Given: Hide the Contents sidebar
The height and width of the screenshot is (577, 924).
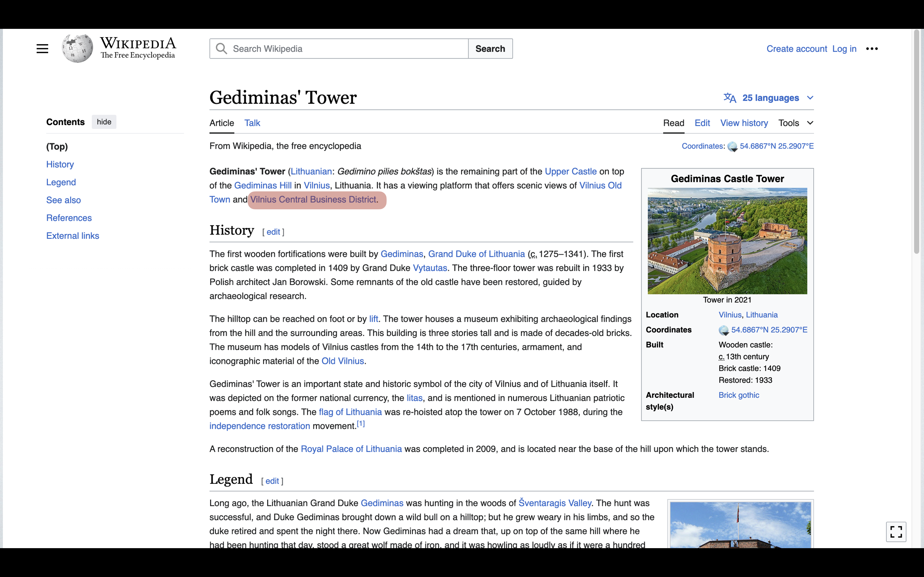Looking at the screenshot, I should pos(104,122).
